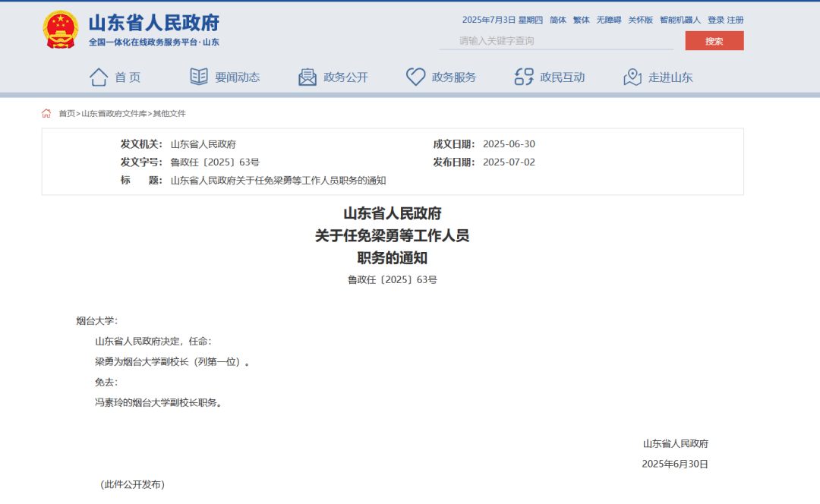820x504 pixels.
Task: Click the 登录 login link
Action: point(716,20)
